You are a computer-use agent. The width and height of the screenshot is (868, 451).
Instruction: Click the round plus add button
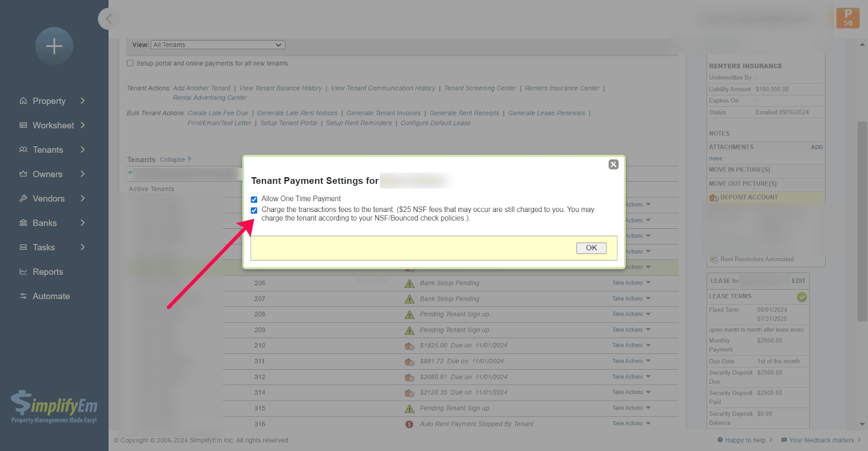tap(54, 46)
